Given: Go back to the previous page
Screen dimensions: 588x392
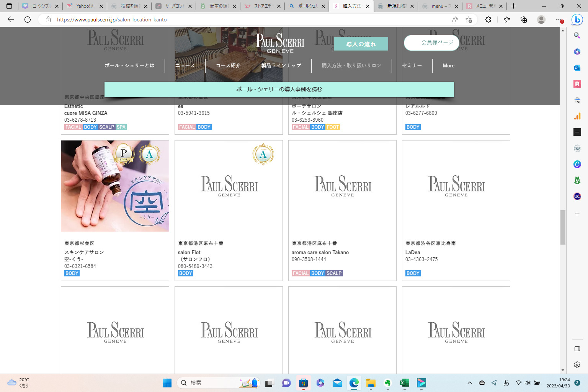Looking at the screenshot, I should click(11, 20).
